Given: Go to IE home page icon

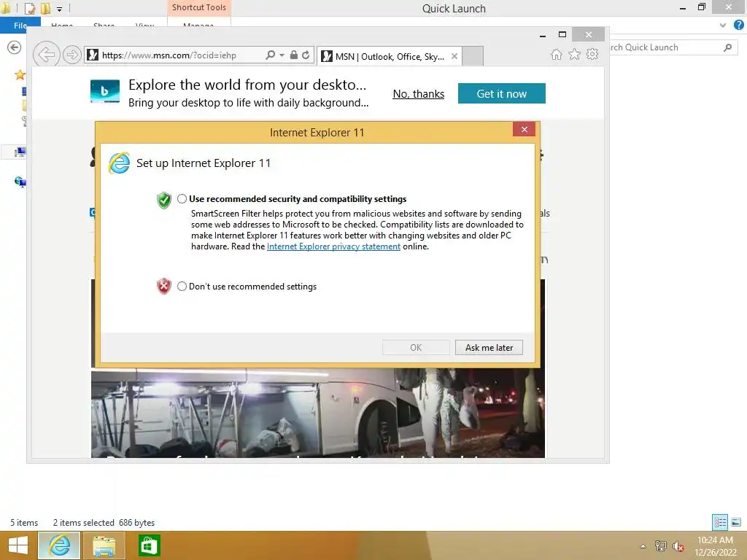Looking at the screenshot, I should (557, 54).
